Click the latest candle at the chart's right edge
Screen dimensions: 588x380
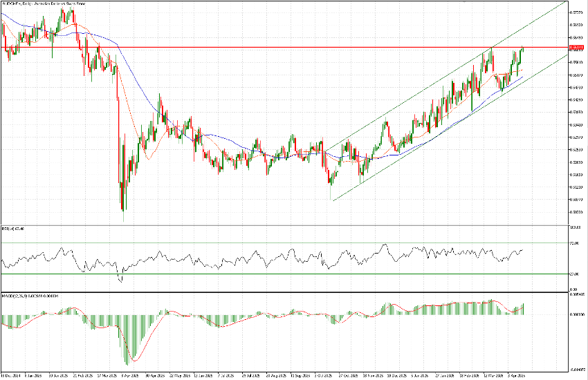tap(523, 50)
